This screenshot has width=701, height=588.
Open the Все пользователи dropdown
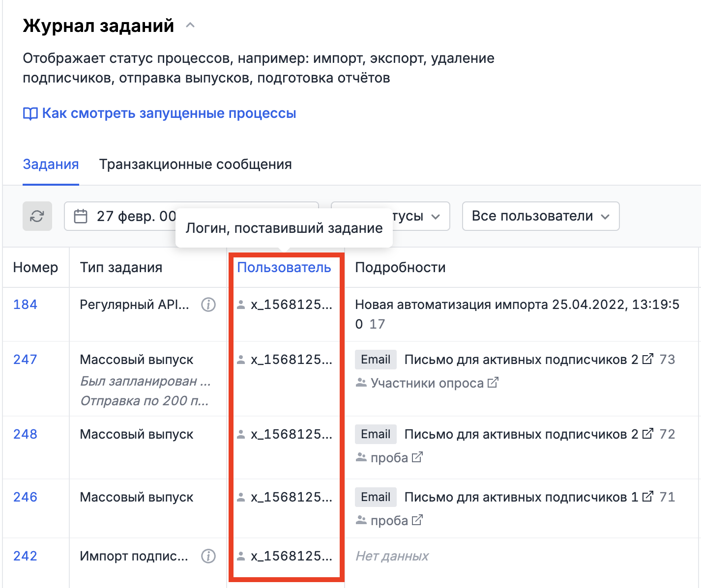click(x=540, y=216)
